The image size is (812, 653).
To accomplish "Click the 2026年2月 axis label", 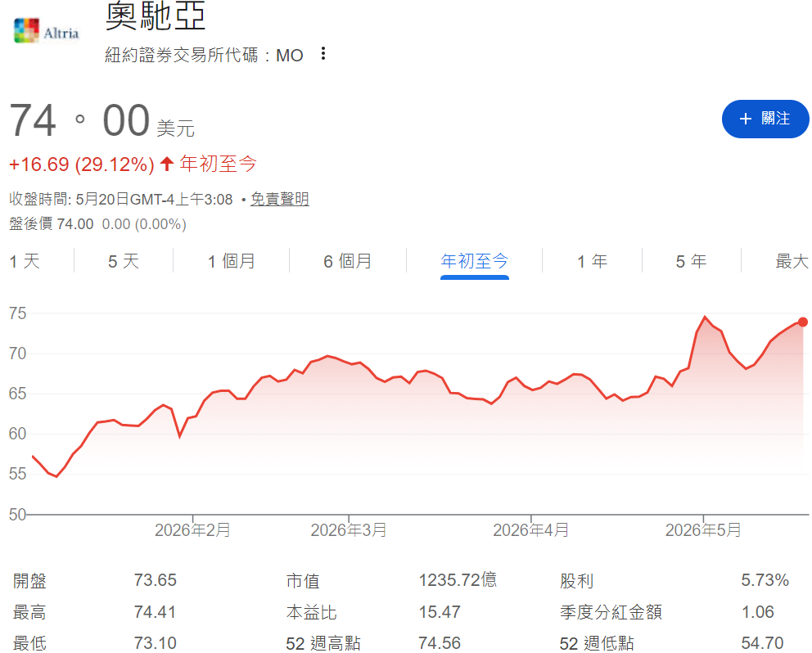I will tap(192, 529).
